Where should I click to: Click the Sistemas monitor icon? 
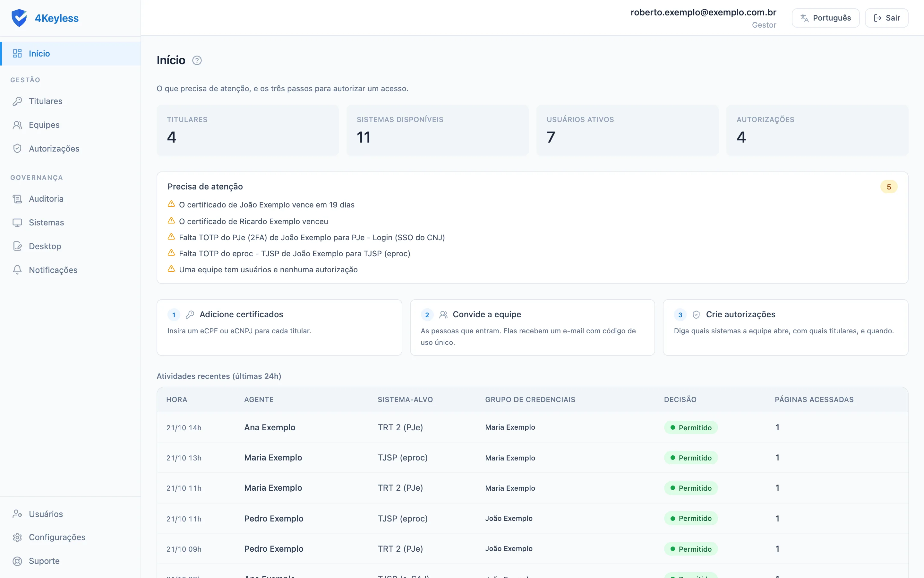17,223
